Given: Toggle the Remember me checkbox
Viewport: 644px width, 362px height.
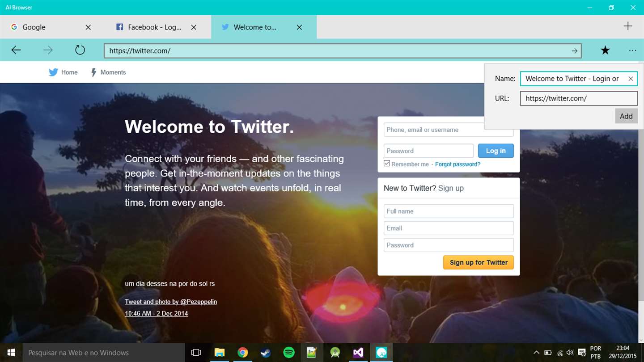Looking at the screenshot, I should [x=387, y=164].
